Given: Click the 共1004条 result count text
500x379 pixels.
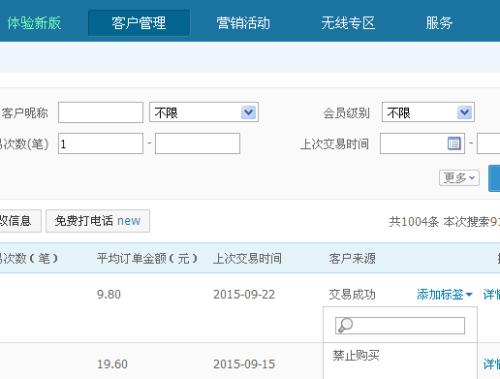Looking at the screenshot, I should click(x=414, y=222).
